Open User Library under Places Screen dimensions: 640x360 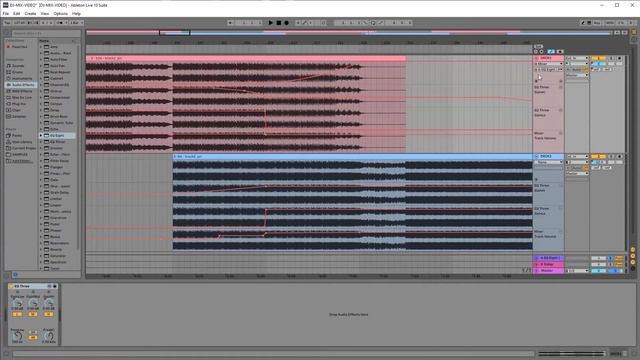tap(22, 142)
